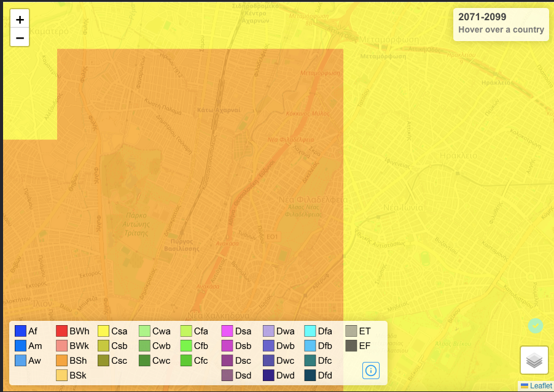
Task: Open the legend info button
Action: click(370, 371)
